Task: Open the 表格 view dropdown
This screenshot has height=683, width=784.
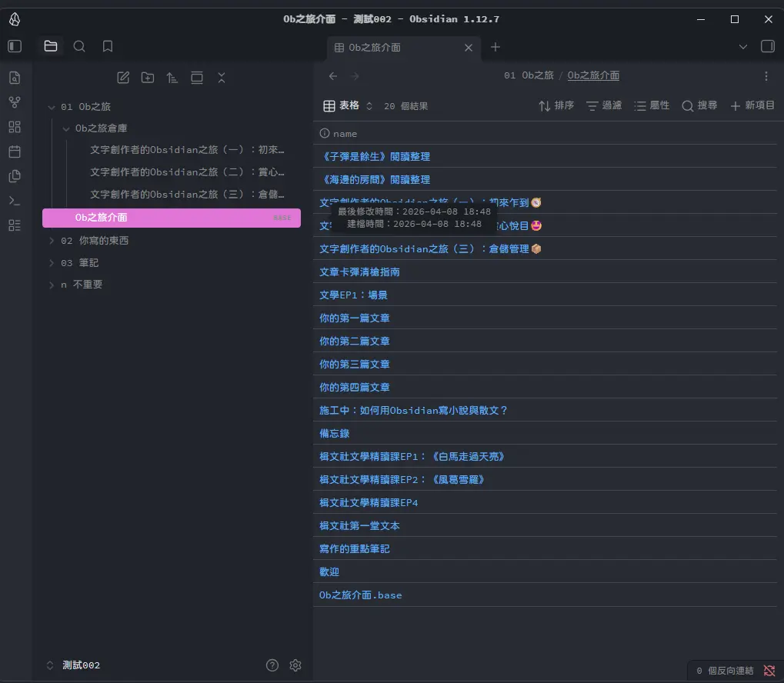Action: tap(348, 105)
